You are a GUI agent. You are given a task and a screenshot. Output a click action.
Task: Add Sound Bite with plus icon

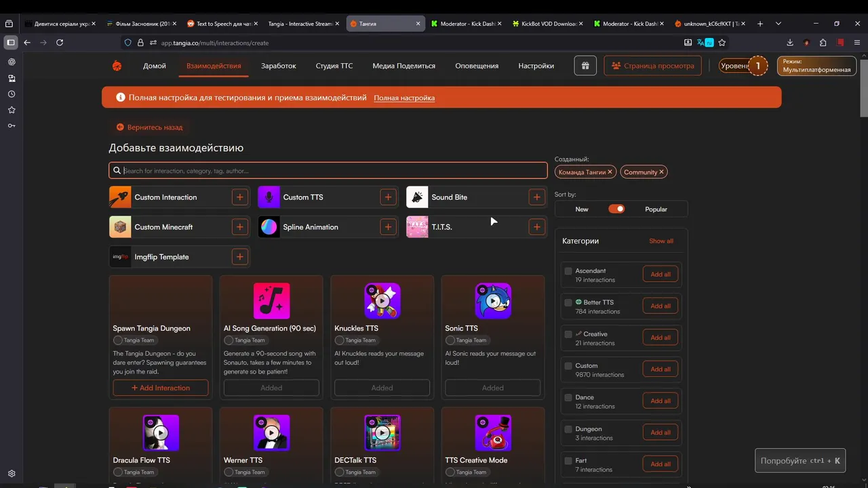click(x=536, y=197)
